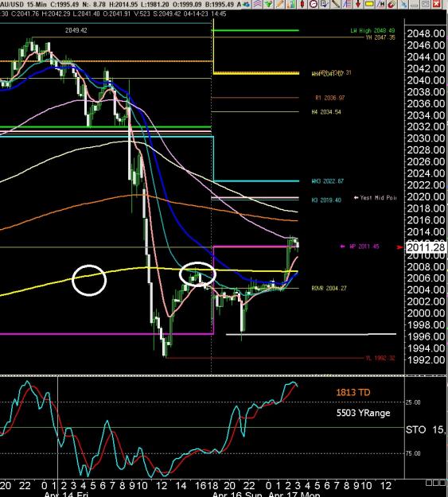The image size is (448, 497).
Task: Click the 1813 TD indicator label
Action: 353,392
